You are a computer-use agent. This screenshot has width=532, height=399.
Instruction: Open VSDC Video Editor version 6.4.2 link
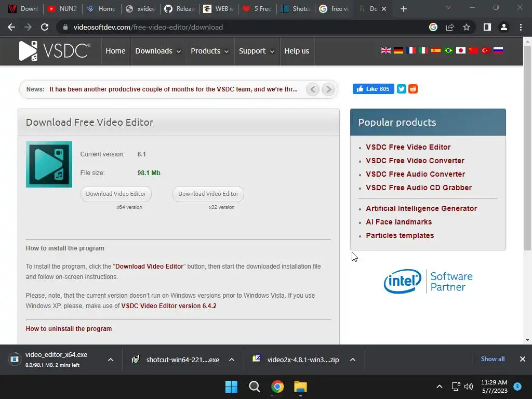(x=169, y=305)
